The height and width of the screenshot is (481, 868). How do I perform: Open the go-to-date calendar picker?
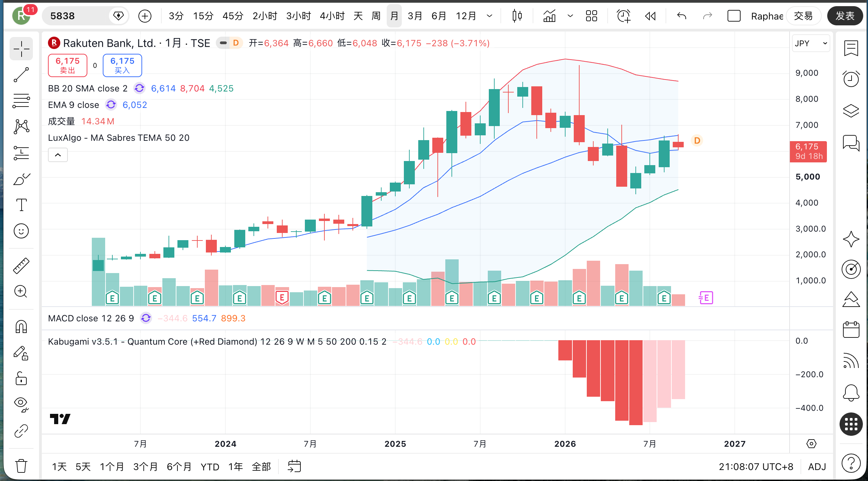tap(294, 467)
